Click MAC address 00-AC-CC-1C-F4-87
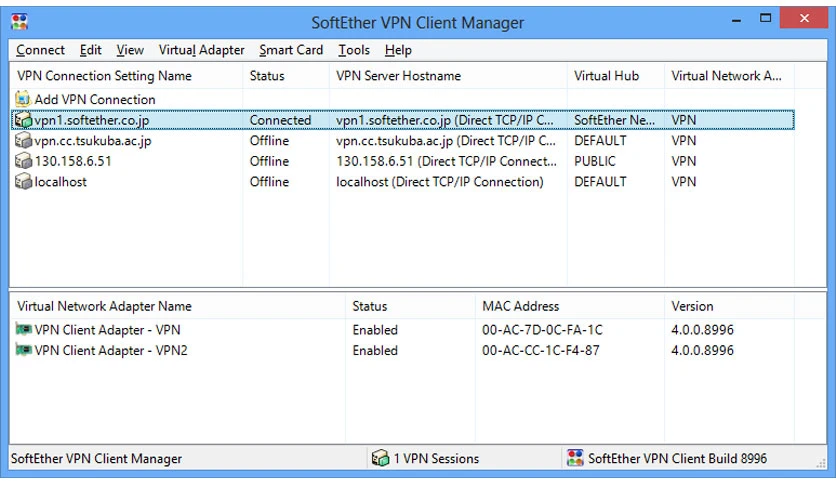Screen dimensions: 836x484 tap(541, 350)
